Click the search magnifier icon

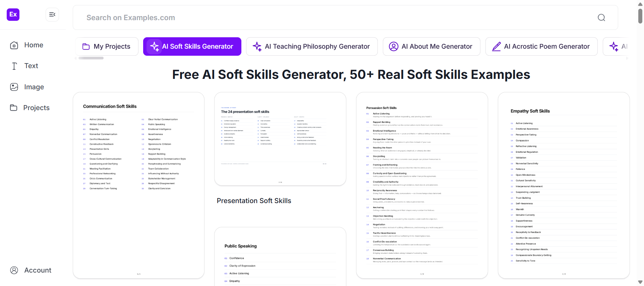pyautogui.click(x=601, y=17)
